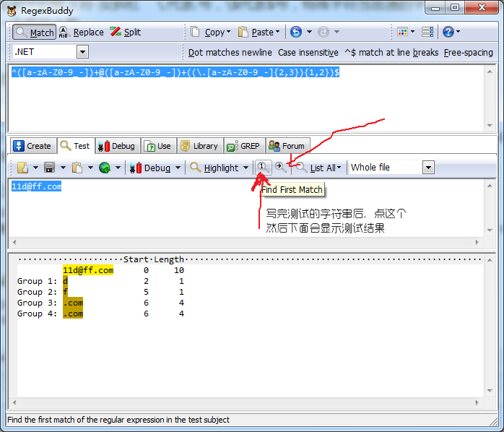The image size is (504, 432).
Task: Expand the open file dropdown arrow
Action: [x=35, y=168]
